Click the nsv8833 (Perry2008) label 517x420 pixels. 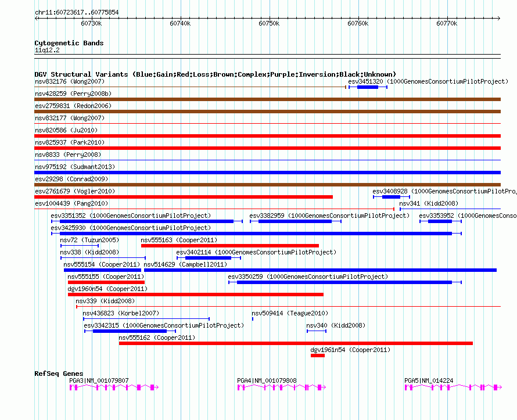point(68,155)
